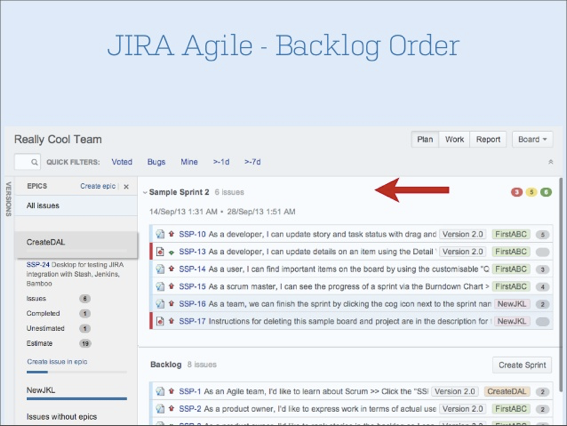Screen dimensions: 567x426
Task: Click estimate badge 4 on SSP-15
Action: pos(542,287)
